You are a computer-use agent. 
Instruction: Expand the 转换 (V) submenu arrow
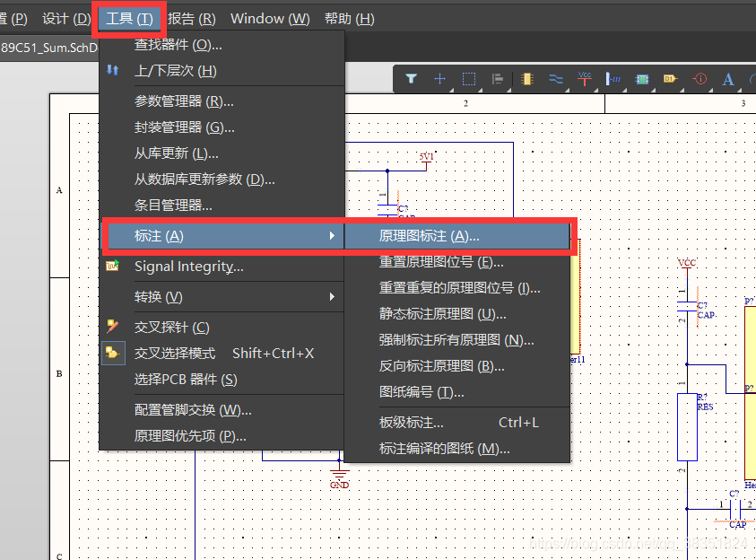(332, 297)
